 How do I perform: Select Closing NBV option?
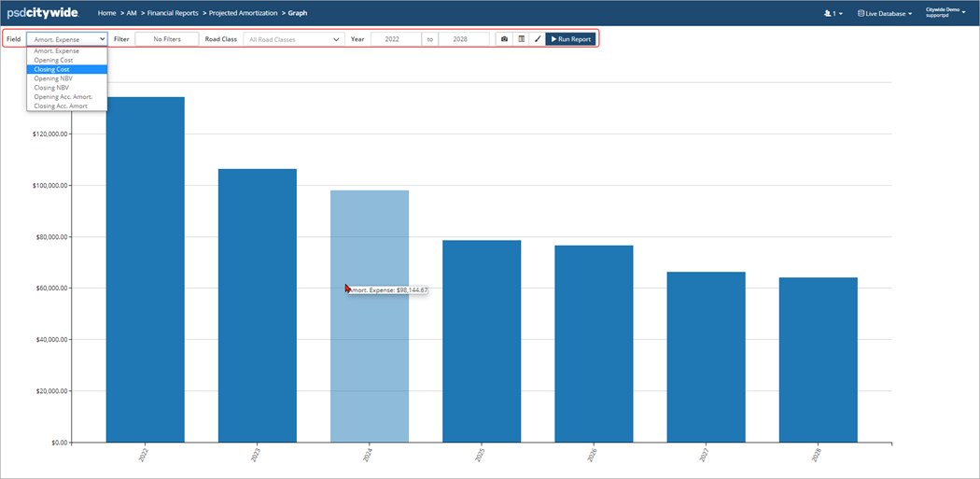(x=67, y=88)
